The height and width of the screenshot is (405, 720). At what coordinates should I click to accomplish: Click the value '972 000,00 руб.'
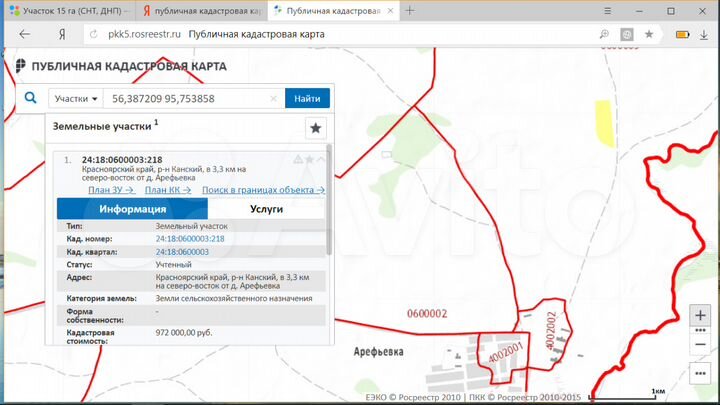click(184, 332)
